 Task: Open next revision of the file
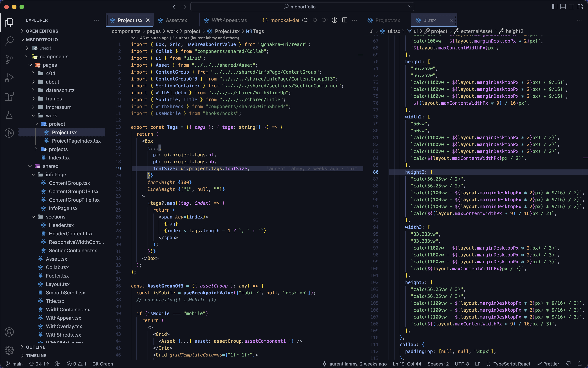pyautogui.click(x=325, y=20)
